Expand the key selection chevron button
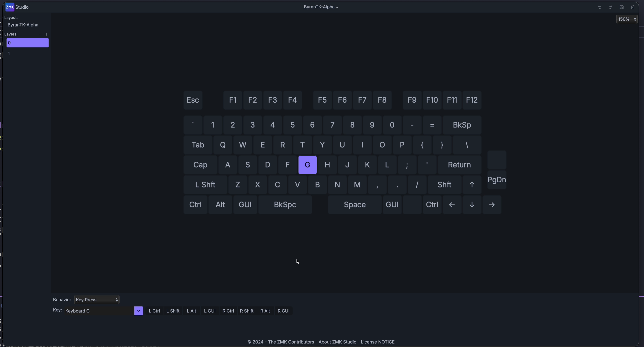The width and height of the screenshot is (644, 347). [x=139, y=311]
